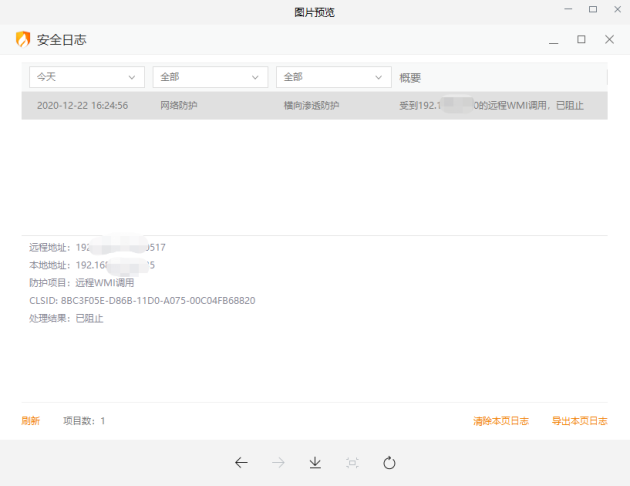Click the fit-to-window icon in viewer toolbar
This screenshot has height=486, width=630.
pos(352,463)
